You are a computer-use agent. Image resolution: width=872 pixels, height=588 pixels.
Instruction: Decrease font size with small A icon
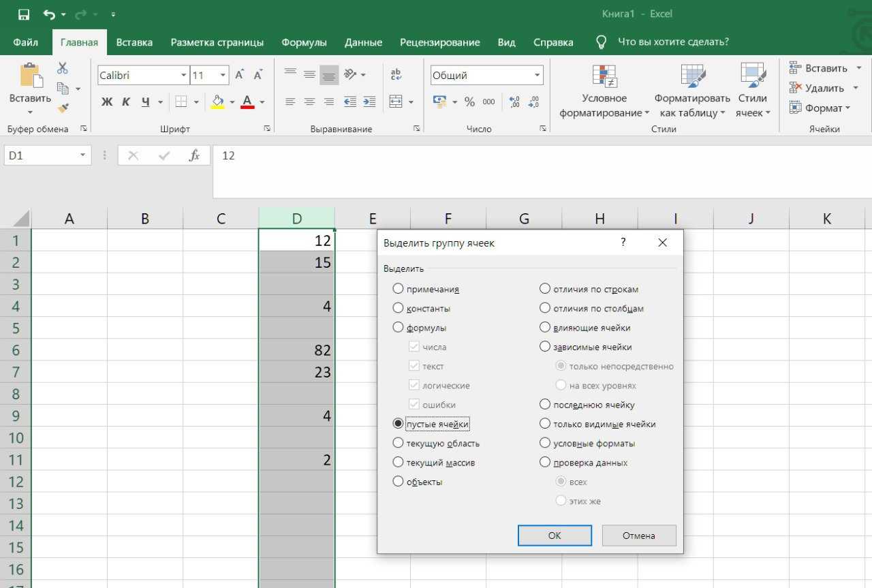258,75
